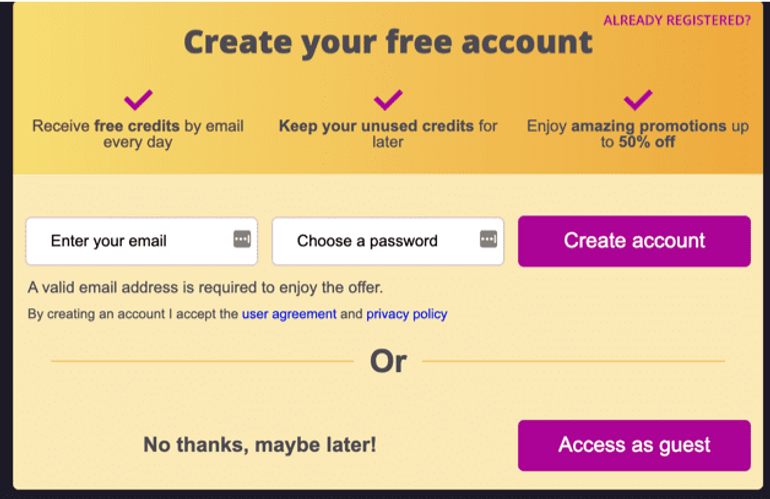
Task: Click the Receive free credits by email text
Action: [x=138, y=134]
